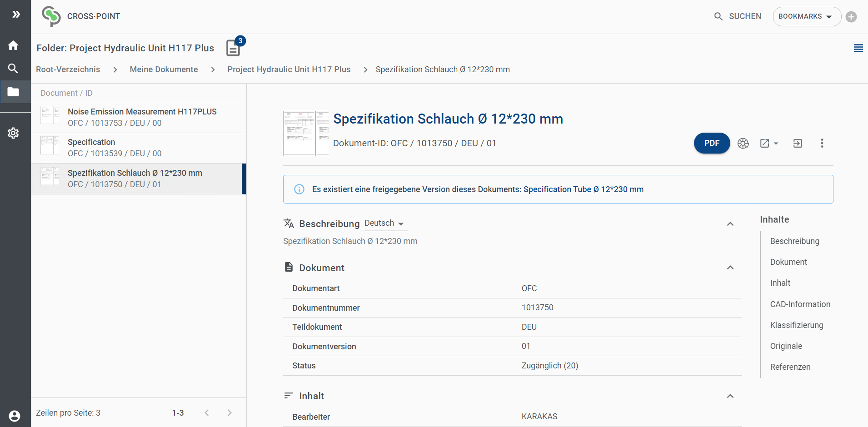Click the top-bar search magnifier icon
868x427 pixels.
pos(718,16)
